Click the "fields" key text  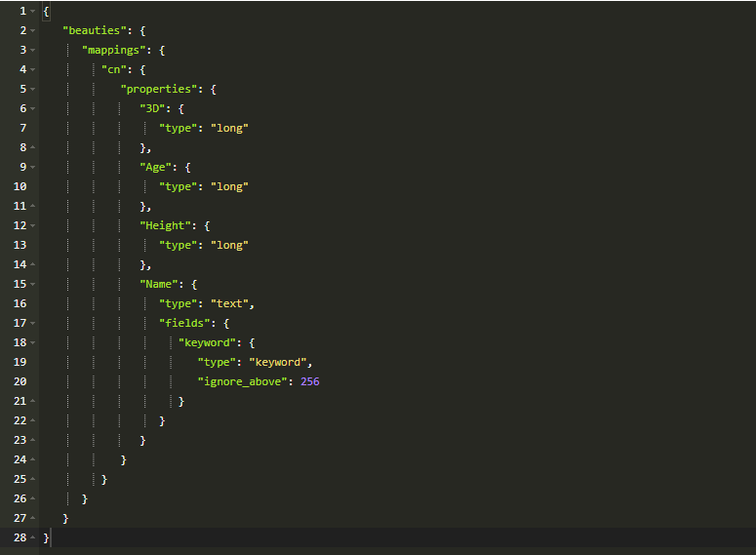click(x=184, y=323)
